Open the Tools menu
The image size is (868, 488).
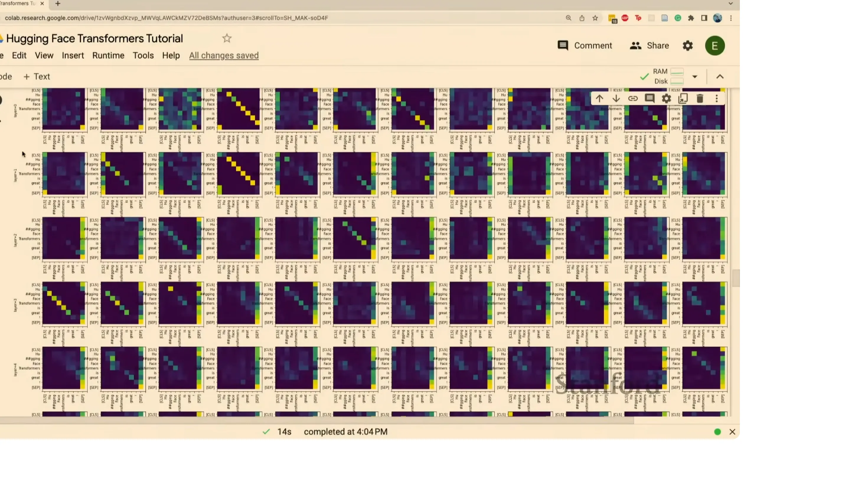(143, 55)
